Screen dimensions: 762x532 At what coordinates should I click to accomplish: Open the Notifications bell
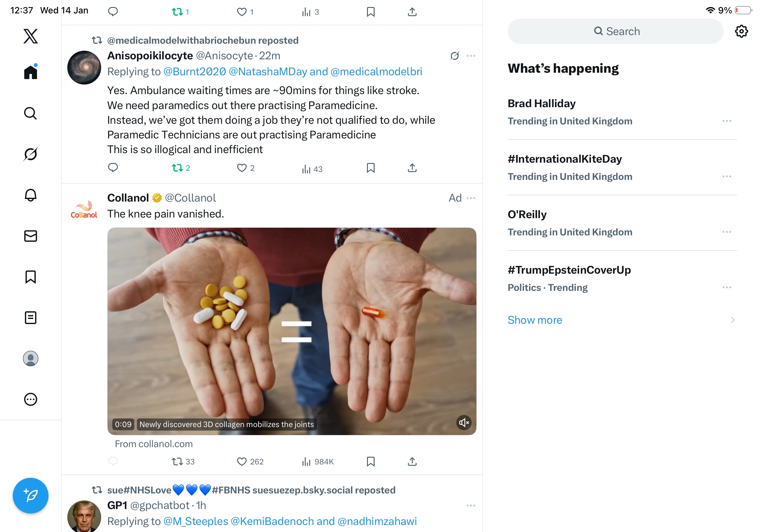click(31, 195)
